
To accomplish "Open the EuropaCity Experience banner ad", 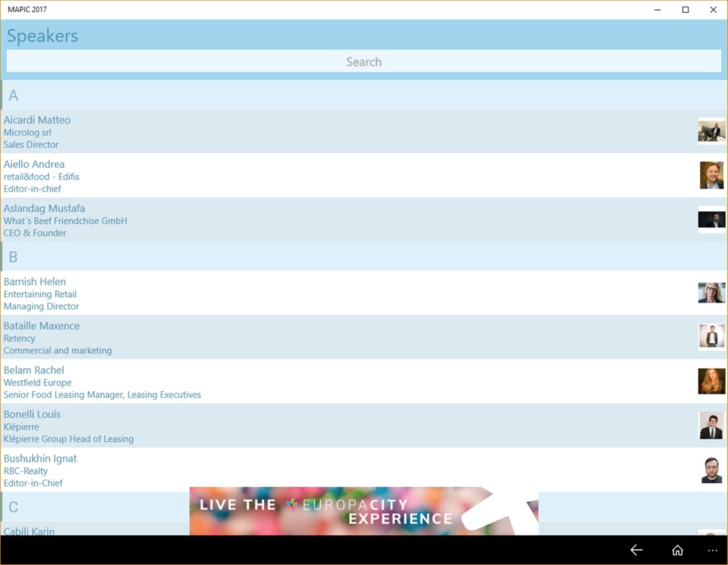I will click(x=363, y=510).
